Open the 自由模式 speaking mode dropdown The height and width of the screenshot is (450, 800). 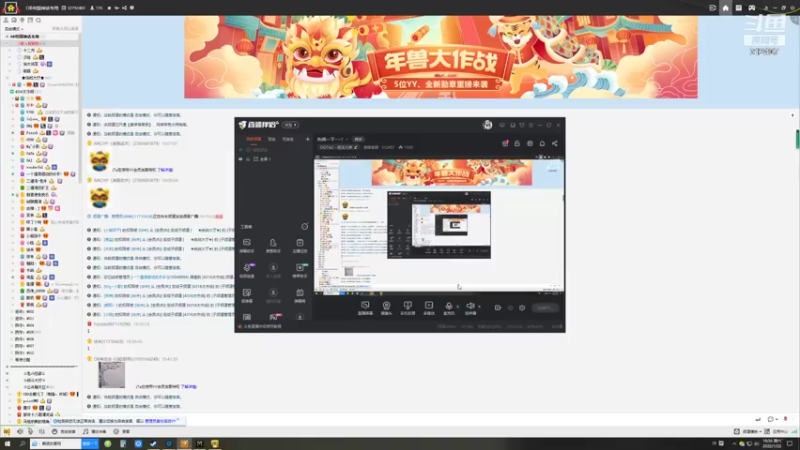click(x=14, y=29)
